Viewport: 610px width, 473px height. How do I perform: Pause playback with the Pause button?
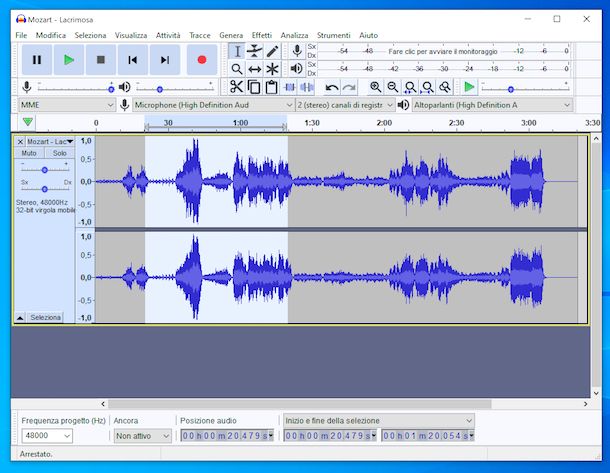37,60
